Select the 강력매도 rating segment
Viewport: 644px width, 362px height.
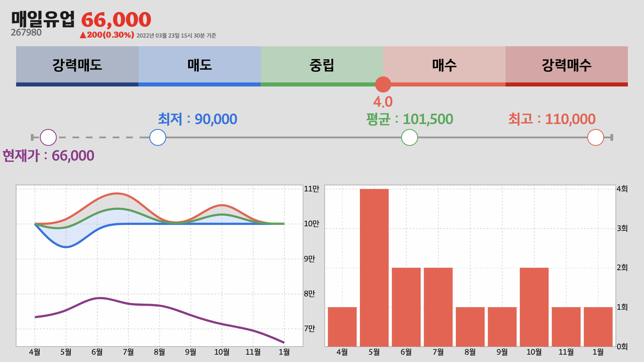(77, 66)
